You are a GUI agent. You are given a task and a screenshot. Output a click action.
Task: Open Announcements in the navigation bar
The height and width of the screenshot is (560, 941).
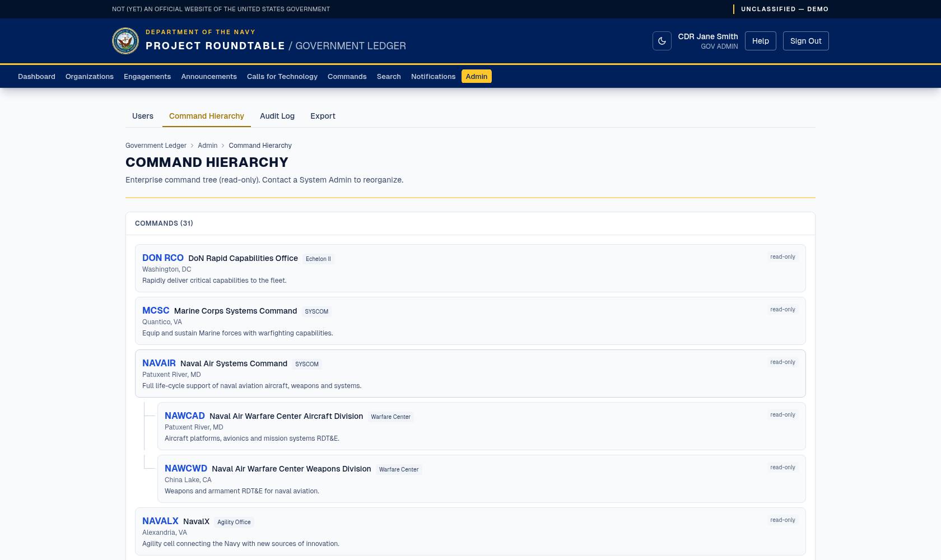(x=209, y=77)
